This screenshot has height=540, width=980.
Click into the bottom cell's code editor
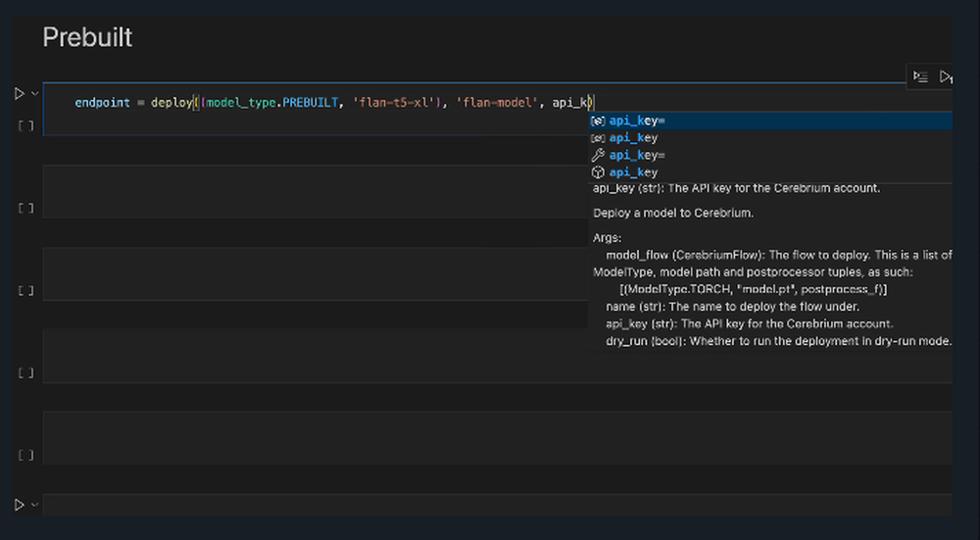(x=498, y=505)
